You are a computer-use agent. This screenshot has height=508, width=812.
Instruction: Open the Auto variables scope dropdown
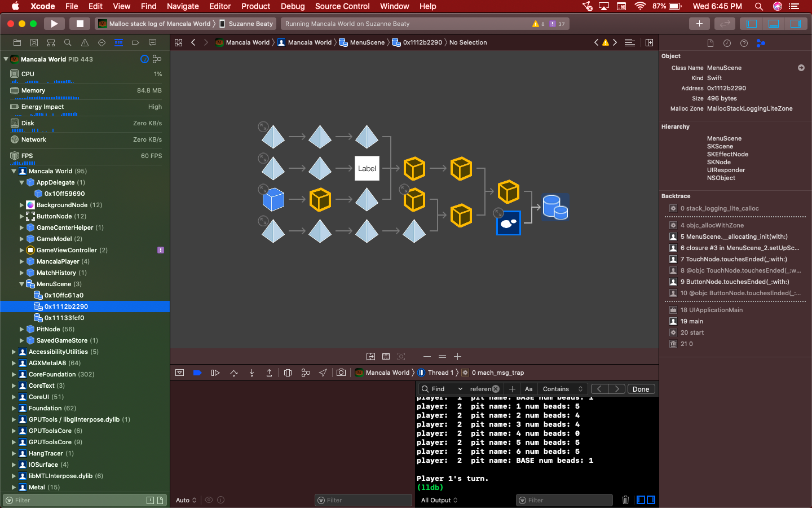pos(186,500)
